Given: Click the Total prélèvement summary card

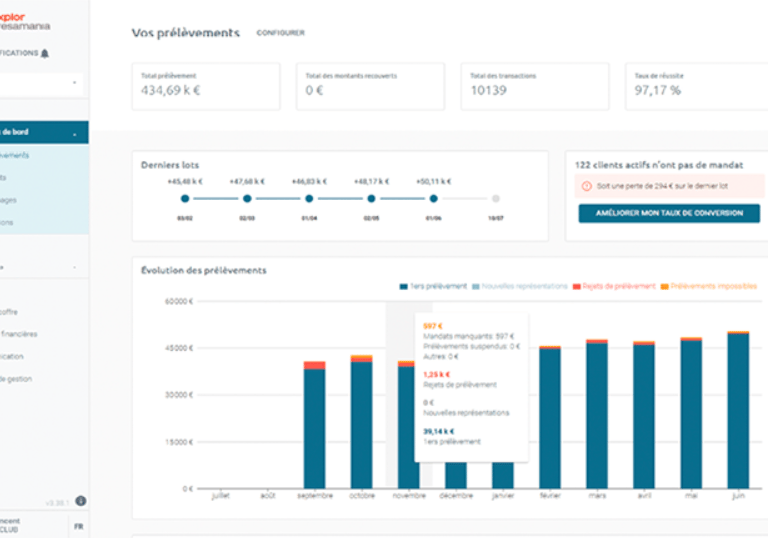Looking at the screenshot, I should coord(206,86).
